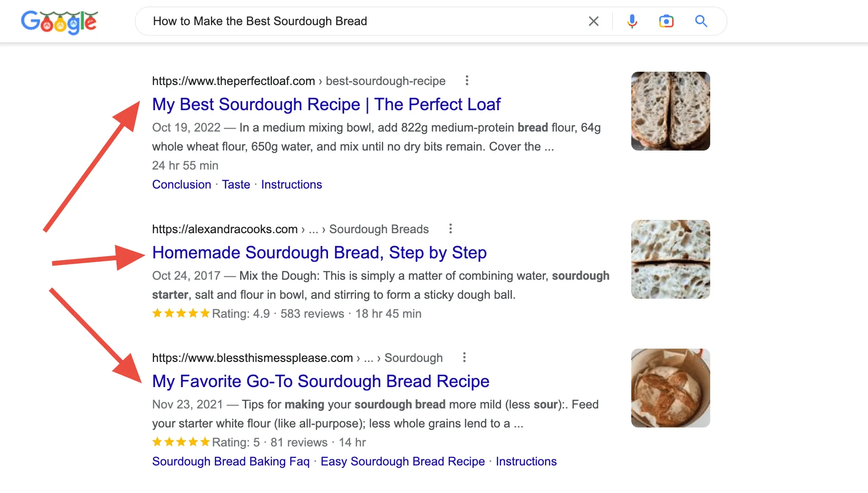Open three-dot menu for The Perfect Loaf result

[x=467, y=81]
